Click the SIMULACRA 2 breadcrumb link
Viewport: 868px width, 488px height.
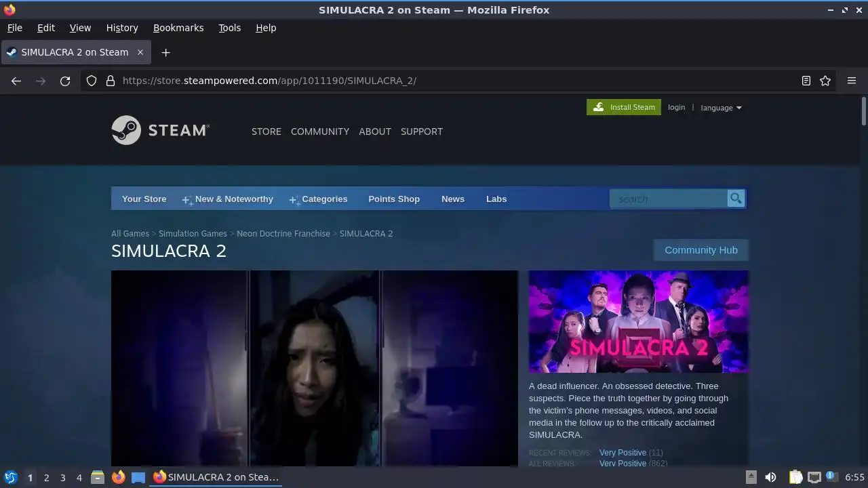click(x=366, y=233)
